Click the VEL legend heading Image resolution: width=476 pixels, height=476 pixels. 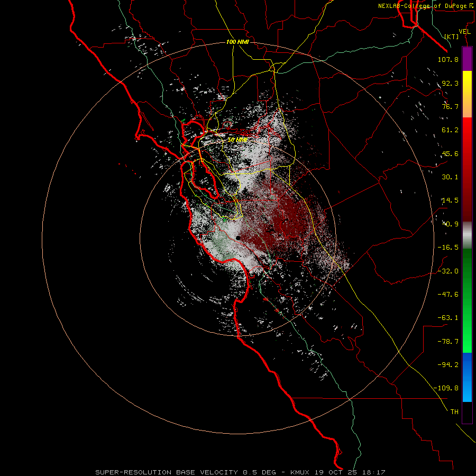[x=464, y=32]
